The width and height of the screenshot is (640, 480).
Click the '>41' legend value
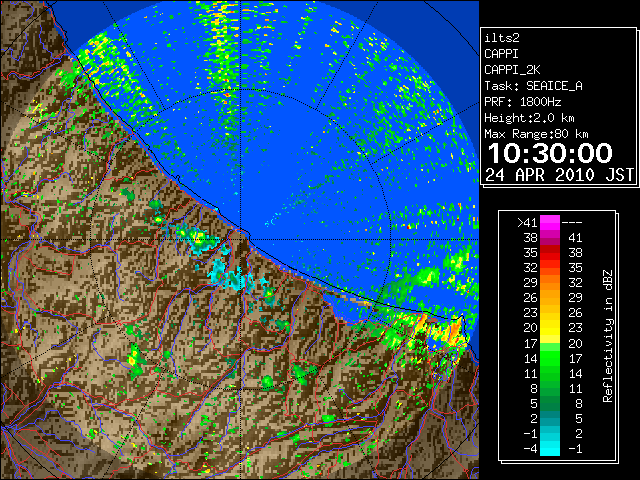[x=527, y=222]
